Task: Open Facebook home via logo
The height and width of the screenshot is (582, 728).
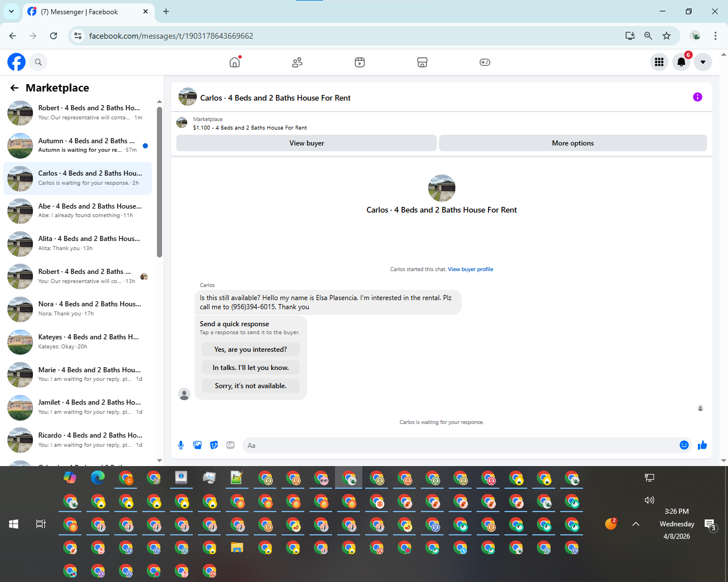Action: (x=16, y=62)
